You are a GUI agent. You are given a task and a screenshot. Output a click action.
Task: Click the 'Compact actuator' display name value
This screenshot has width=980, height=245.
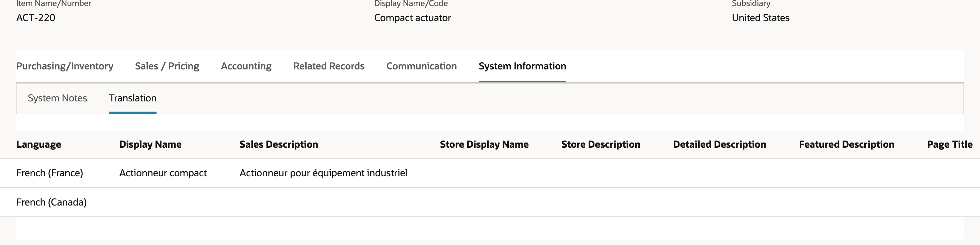412,18
